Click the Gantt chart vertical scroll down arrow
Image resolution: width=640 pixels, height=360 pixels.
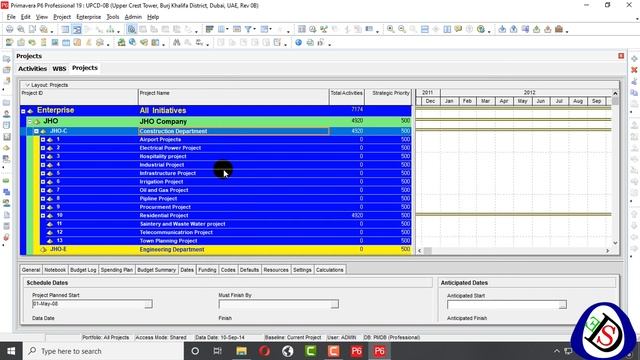click(x=615, y=243)
